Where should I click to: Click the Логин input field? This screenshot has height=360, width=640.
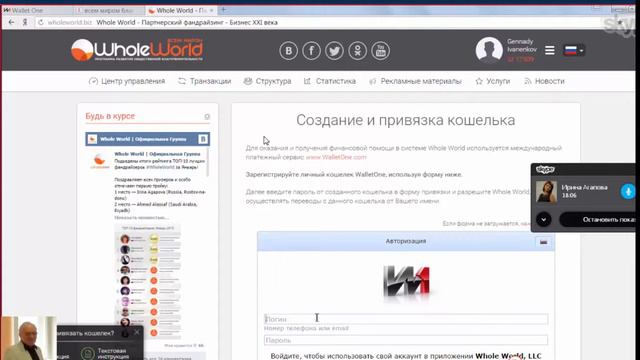pyautogui.click(x=406, y=319)
